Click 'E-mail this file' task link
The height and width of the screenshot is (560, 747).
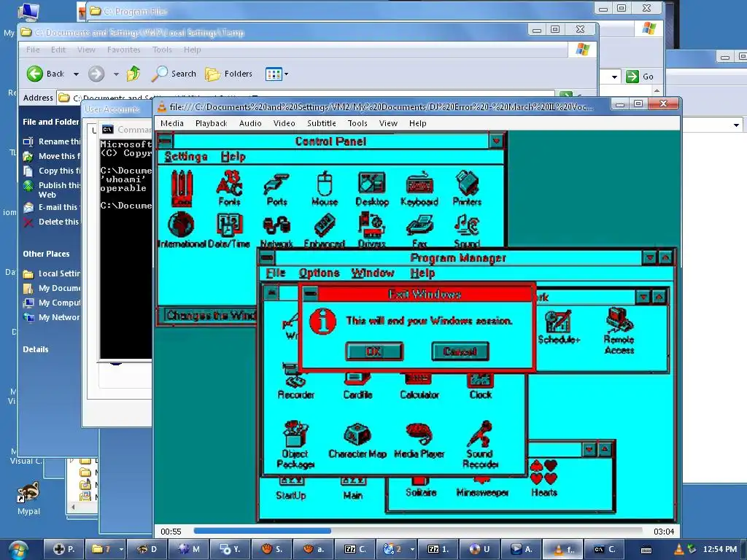(52, 207)
